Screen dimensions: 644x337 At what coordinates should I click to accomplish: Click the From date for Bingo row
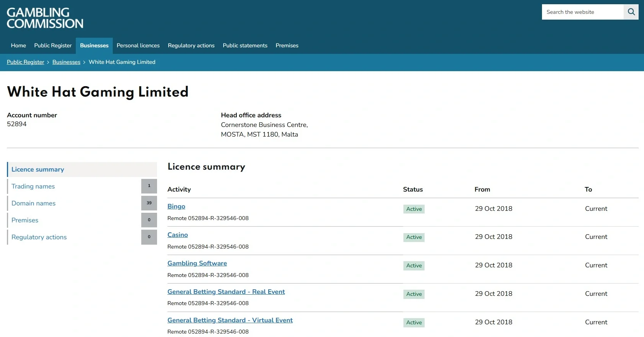493,209
